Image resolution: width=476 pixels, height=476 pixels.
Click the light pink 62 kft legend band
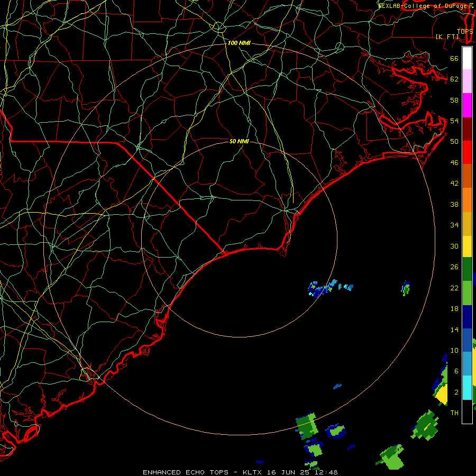[467, 81]
